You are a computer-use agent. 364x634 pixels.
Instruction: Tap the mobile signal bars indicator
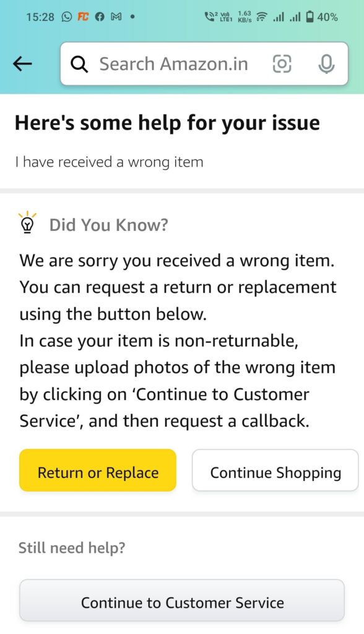tap(279, 17)
